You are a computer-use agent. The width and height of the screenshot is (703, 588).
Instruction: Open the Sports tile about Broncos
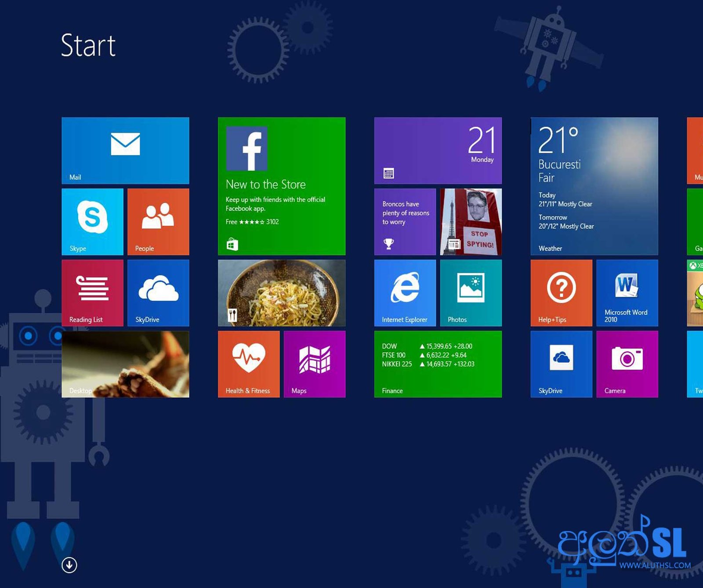(405, 222)
